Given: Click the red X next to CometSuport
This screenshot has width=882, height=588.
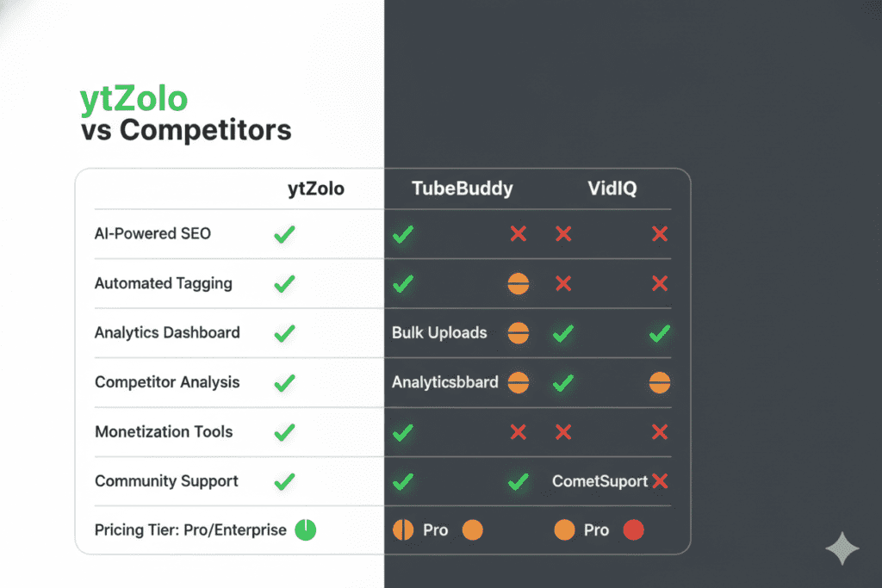Looking at the screenshot, I should tap(661, 481).
